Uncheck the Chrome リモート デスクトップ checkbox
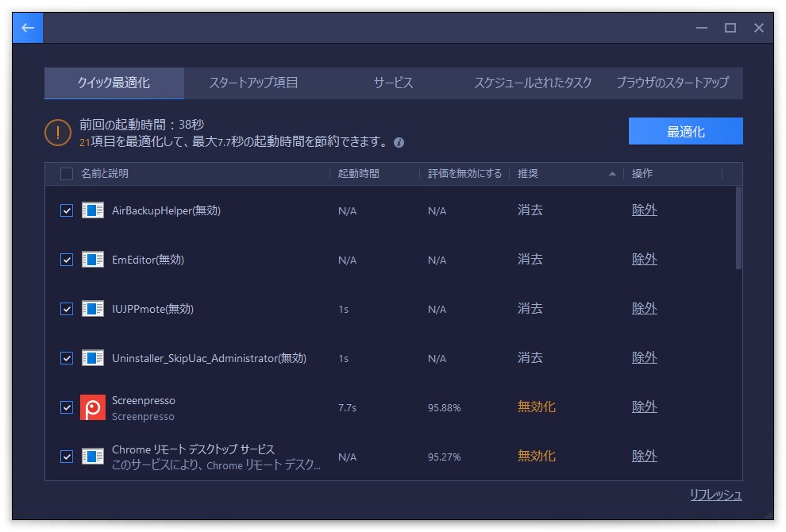 67,457
